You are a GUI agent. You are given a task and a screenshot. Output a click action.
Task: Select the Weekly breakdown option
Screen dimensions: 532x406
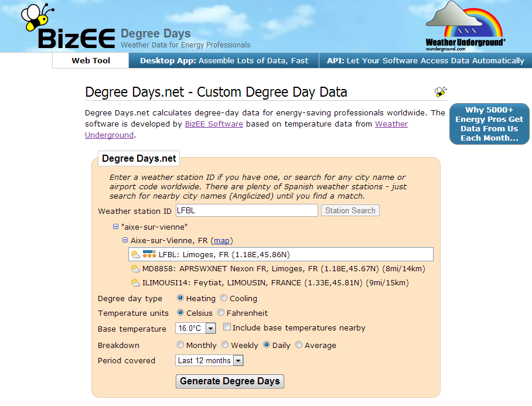point(225,344)
